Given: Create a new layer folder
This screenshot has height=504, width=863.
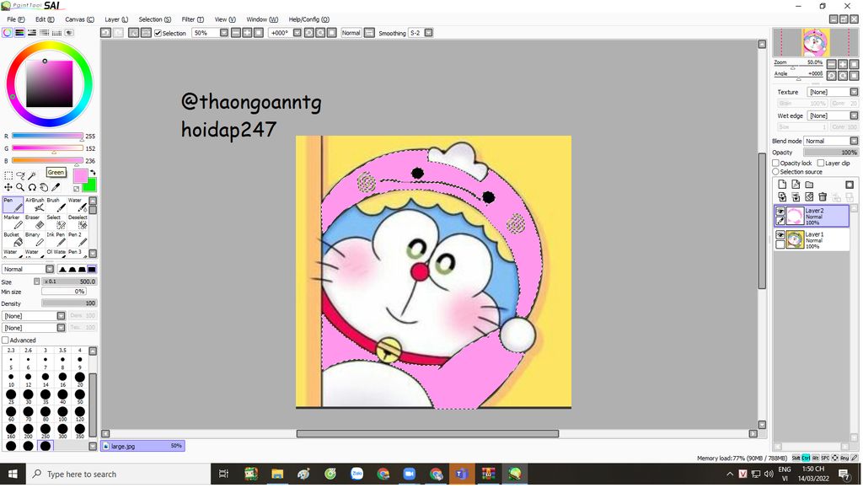Looking at the screenshot, I should click(x=809, y=185).
